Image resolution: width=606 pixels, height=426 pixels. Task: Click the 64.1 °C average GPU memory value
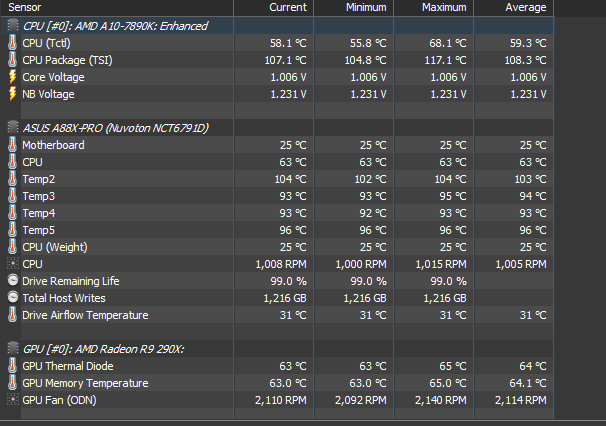528,383
